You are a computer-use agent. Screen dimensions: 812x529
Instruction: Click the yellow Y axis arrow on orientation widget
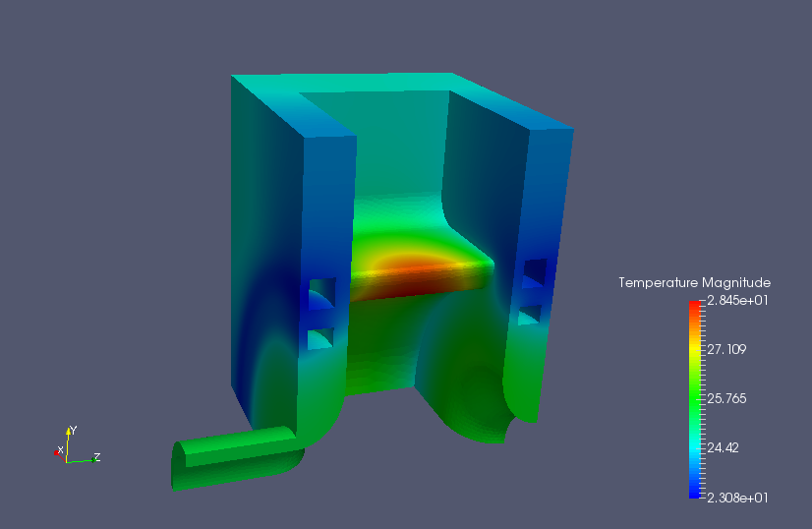point(69,432)
